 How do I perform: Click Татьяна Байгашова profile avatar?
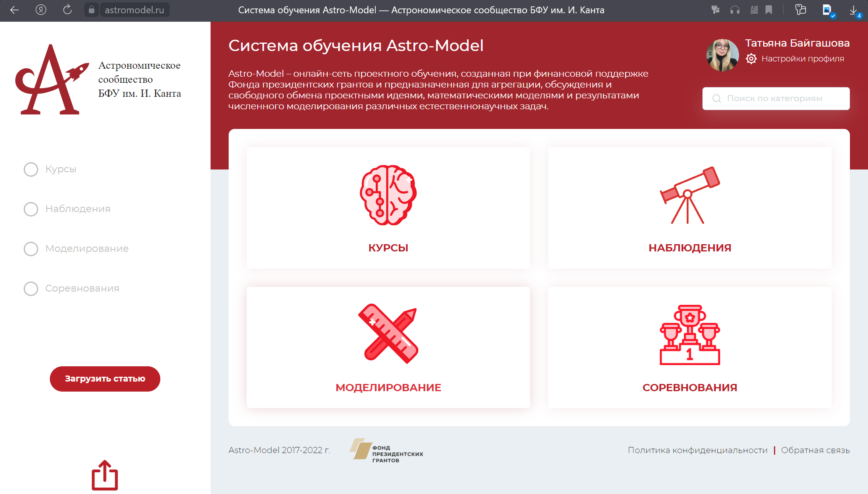click(723, 55)
